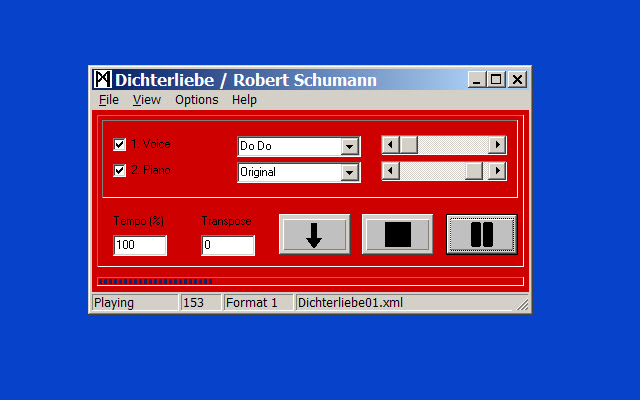Click right arrow of Piano volume slider
Screen dimensions: 640x400
pos(497,171)
